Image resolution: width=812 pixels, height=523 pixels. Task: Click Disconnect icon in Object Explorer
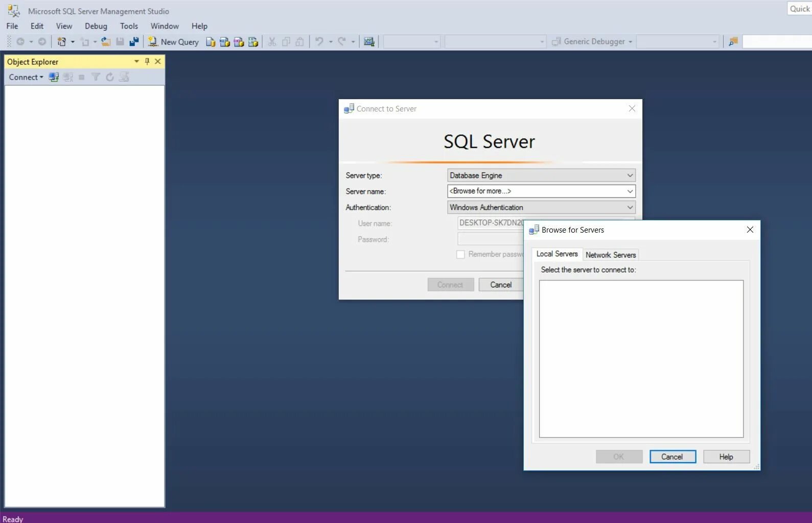68,77
